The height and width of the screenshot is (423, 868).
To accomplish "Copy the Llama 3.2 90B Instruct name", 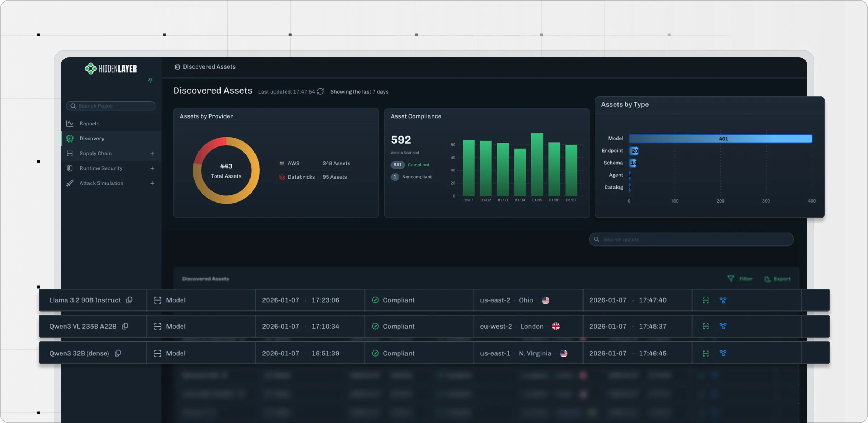I will coord(129,300).
